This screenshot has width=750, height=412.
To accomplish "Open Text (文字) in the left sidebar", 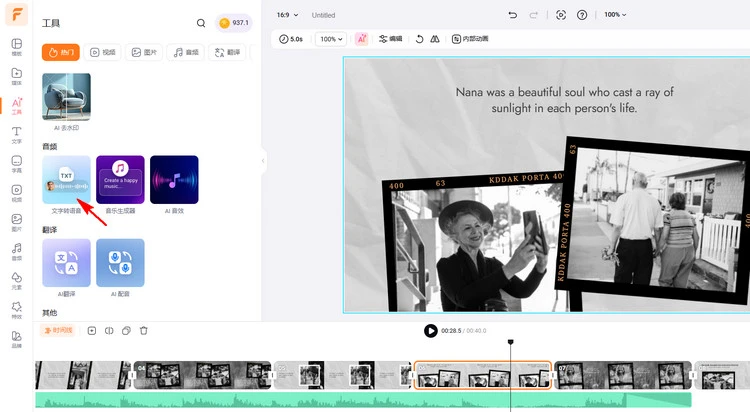I will point(17,134).
